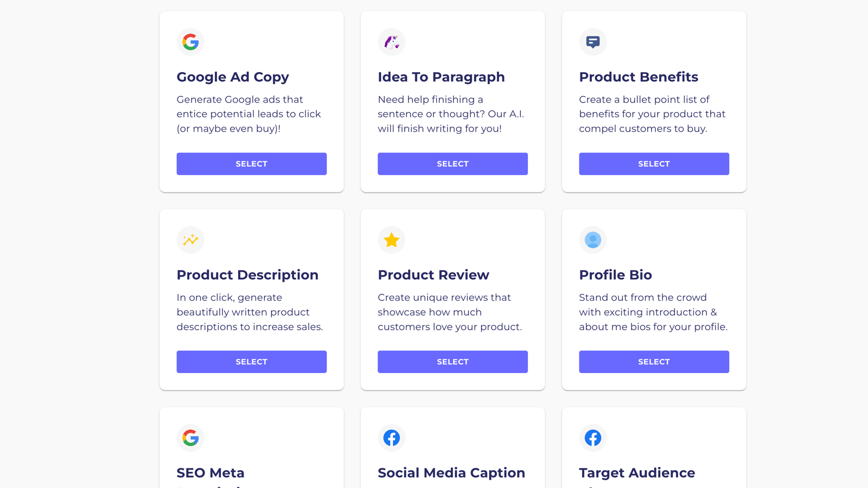The image size is (868, 488).
Task: Open the Target Audience card title
Action: 637,473
